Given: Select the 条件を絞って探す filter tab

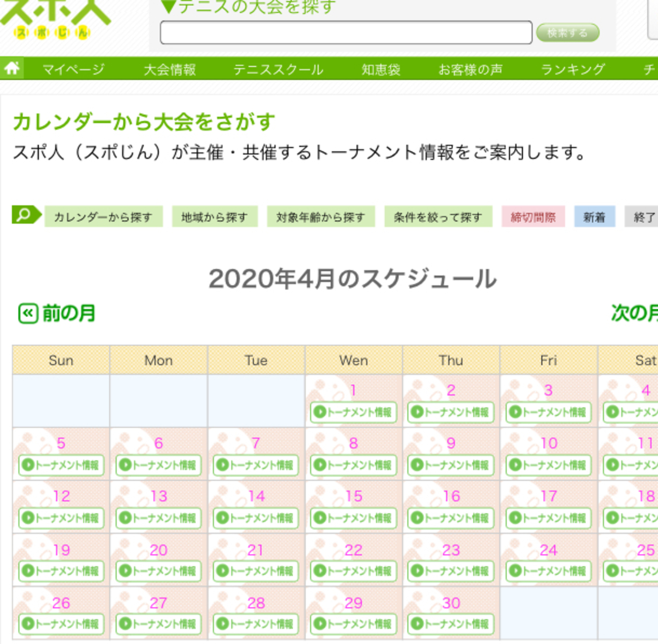Looking at the screenshot, I should point(438,217).
